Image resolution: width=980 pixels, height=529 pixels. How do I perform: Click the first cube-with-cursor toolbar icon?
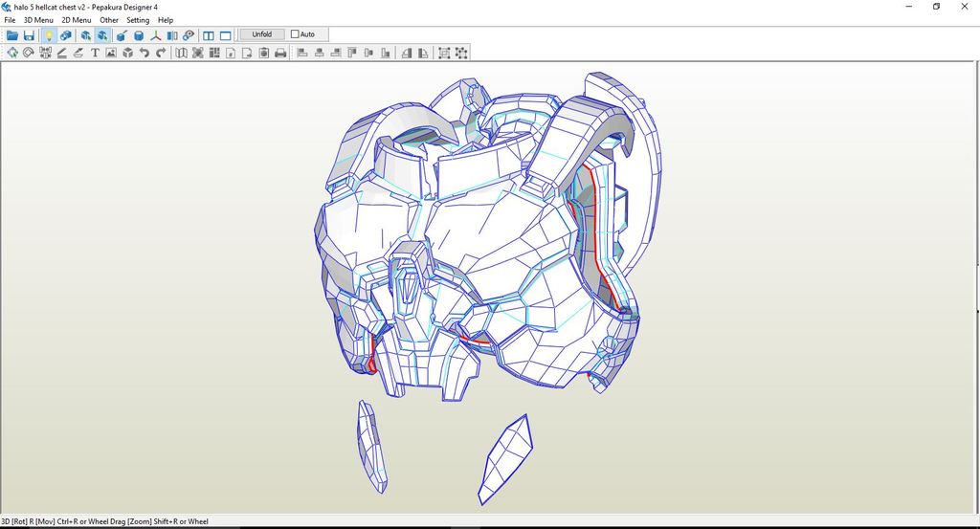85,35
